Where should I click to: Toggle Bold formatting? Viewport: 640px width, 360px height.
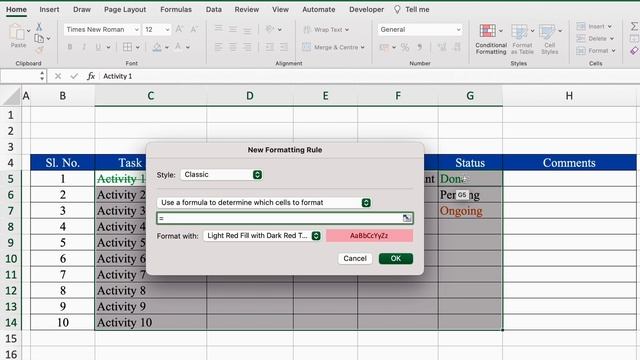[70, 47]
